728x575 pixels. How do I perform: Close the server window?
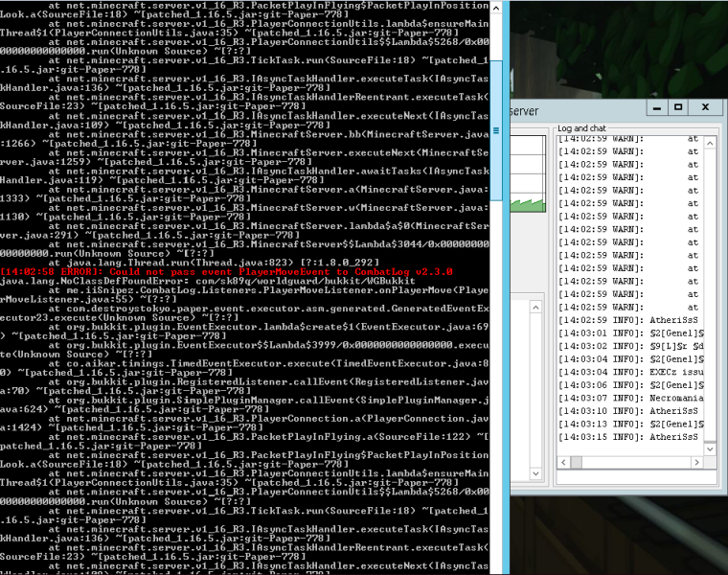click(706, 107)
